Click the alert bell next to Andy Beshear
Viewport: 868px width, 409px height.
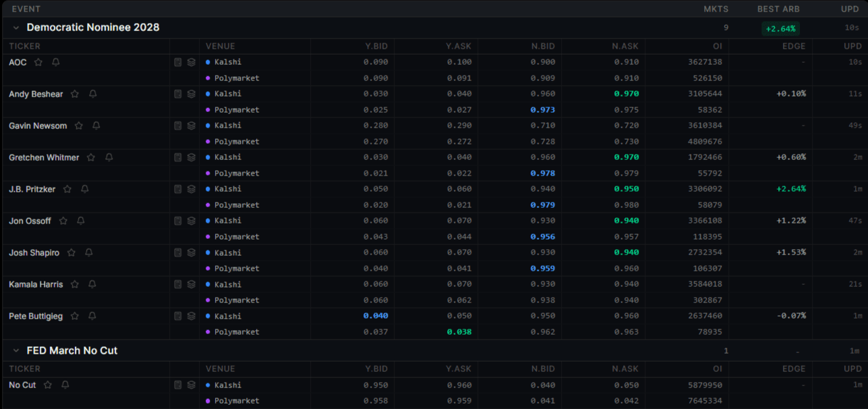click(x=93, y=94)
